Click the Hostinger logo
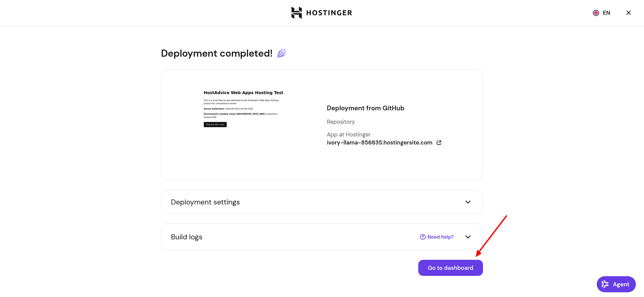 click(322, 13)
